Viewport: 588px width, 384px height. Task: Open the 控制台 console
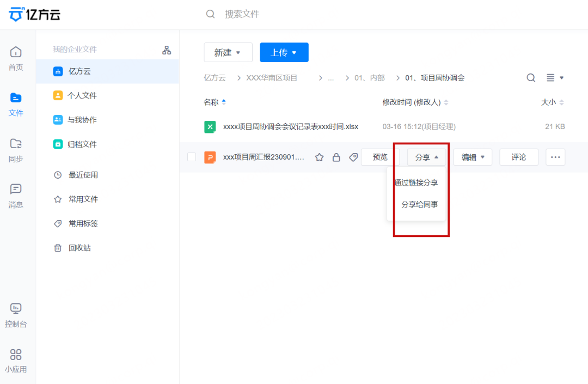pos(16,315)
